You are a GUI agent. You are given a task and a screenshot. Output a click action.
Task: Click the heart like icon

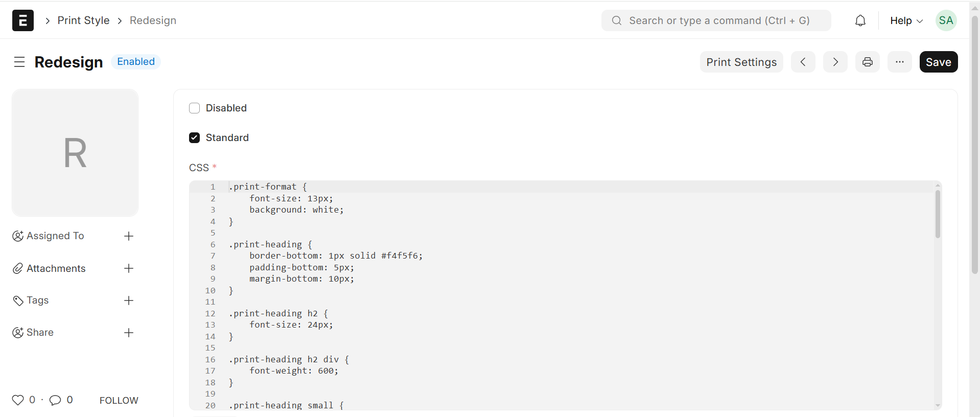click(x=18, y=400)
